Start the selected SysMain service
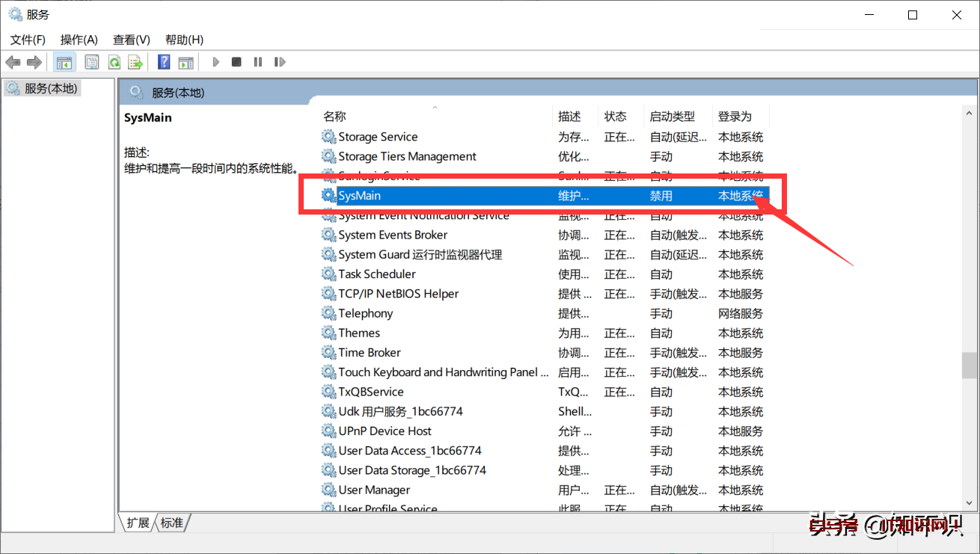This screenshot has width=980, height=554. (215, 61)
